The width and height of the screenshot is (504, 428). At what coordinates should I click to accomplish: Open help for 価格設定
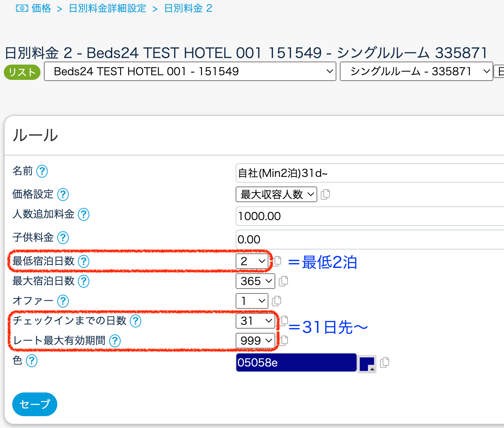63,195
